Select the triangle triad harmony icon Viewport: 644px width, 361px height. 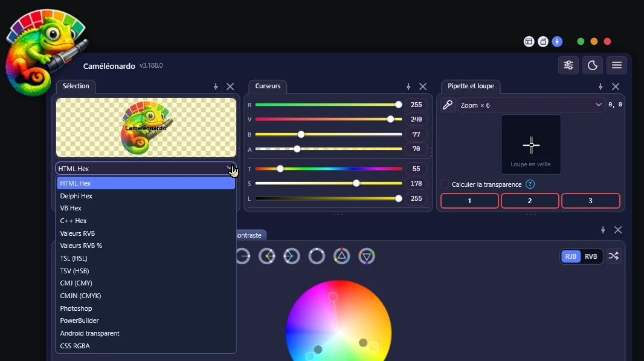pos(342,256)
